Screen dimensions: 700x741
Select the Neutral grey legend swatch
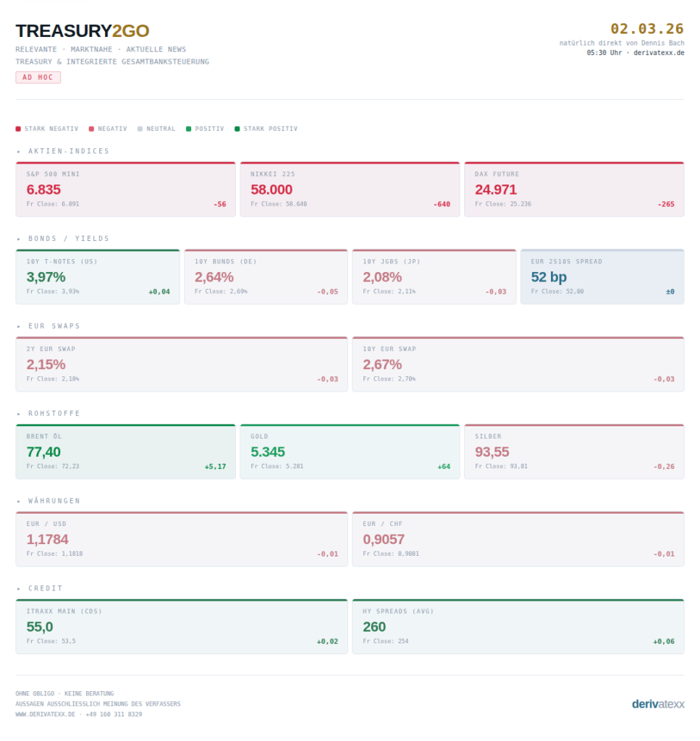[140, 129]
